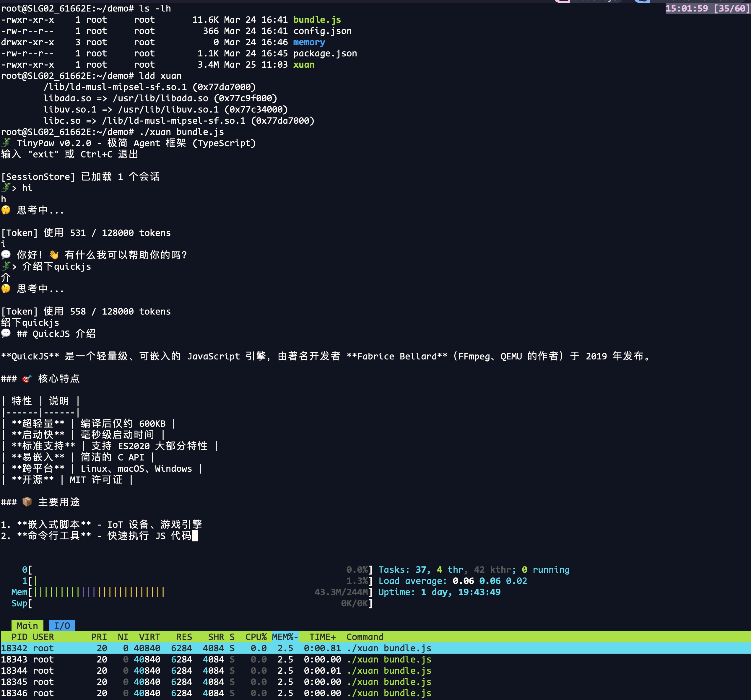Click the tmux "[35/60]" copy-mode position indicator
This screenshot has height=700, width=751.
(x=732, y=8)
